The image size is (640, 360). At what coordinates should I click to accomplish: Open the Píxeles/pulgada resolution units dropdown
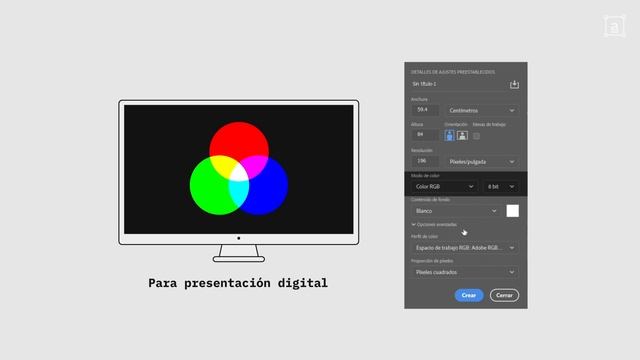[x=482, y=162]
